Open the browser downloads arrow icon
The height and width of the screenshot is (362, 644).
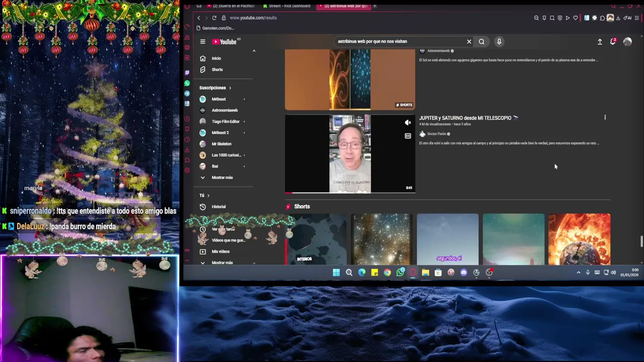pyautogui.click(x=618, y=18)
